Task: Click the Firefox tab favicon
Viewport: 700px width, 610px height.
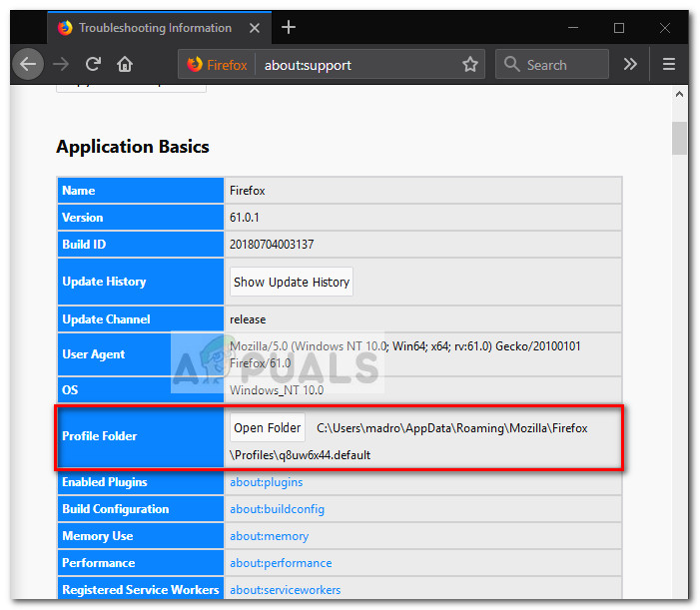Action: 65,28
